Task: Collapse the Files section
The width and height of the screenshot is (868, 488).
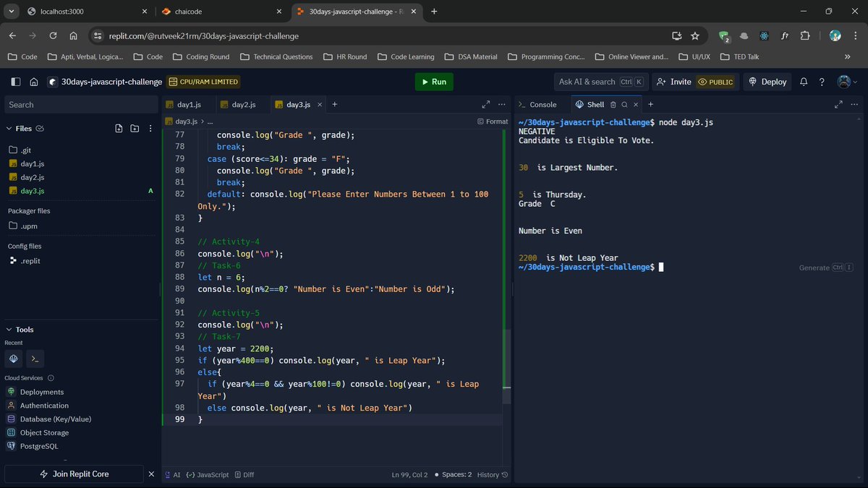Action: [x=9, y=129]
